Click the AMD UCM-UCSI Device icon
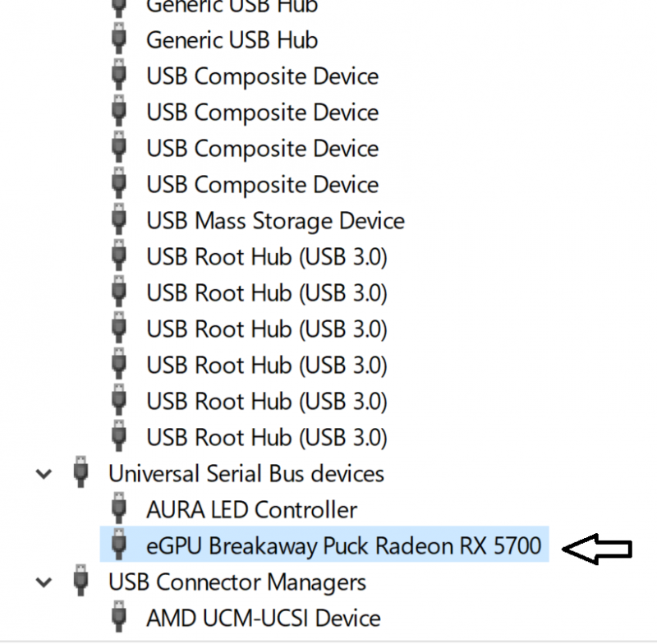The width and height of the screenshot is (657, 644). point(119,618)
